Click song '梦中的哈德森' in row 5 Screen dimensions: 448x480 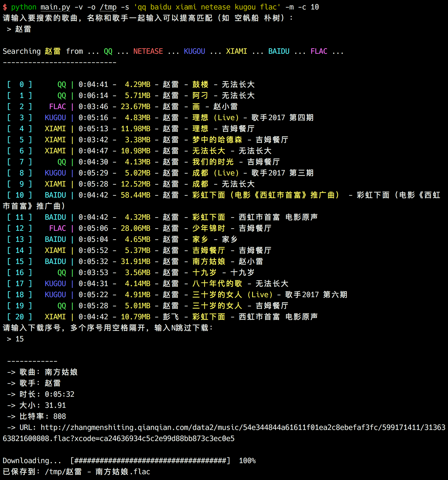217,140
